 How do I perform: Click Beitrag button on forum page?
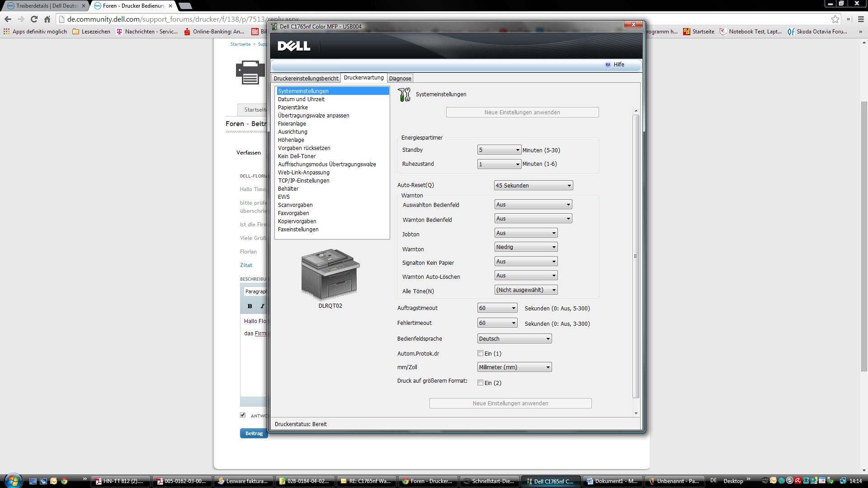click(x=254, y=433)
